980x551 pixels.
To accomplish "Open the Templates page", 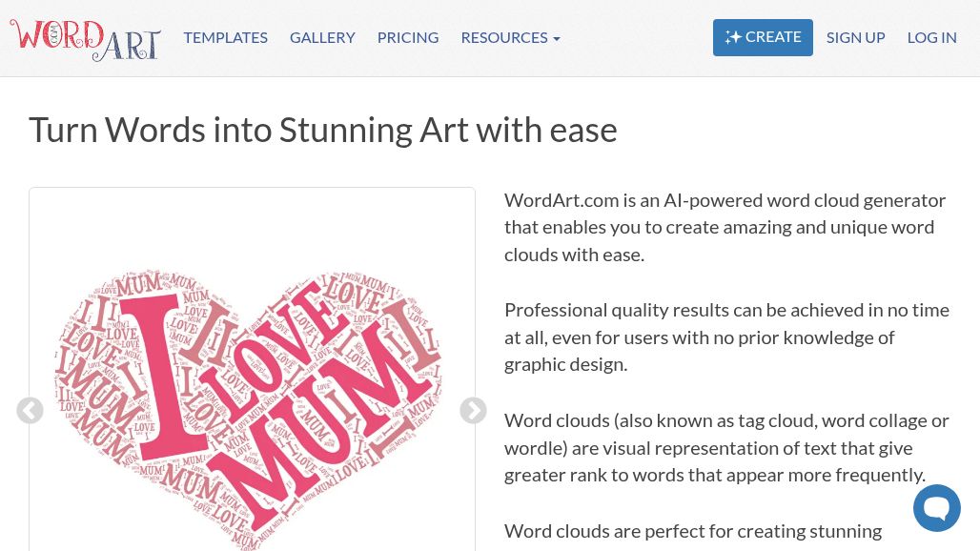I will pyautogui.click(x=225, y=37).
